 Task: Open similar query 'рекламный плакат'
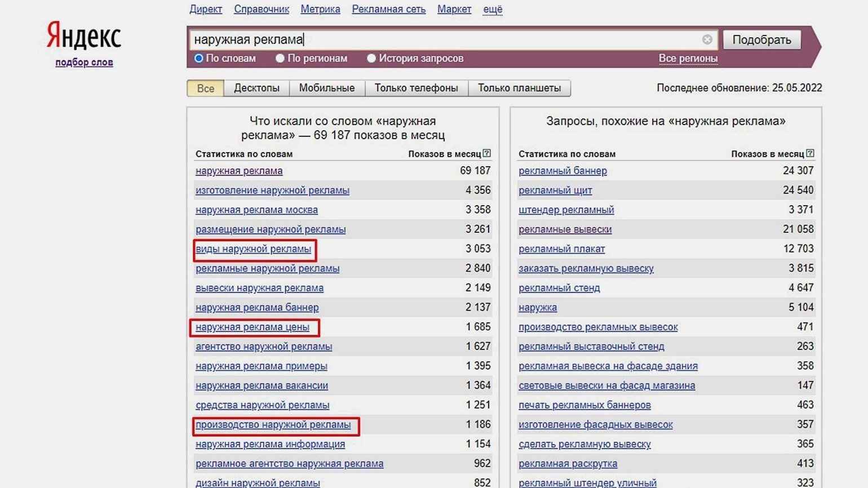click(561, 249)
